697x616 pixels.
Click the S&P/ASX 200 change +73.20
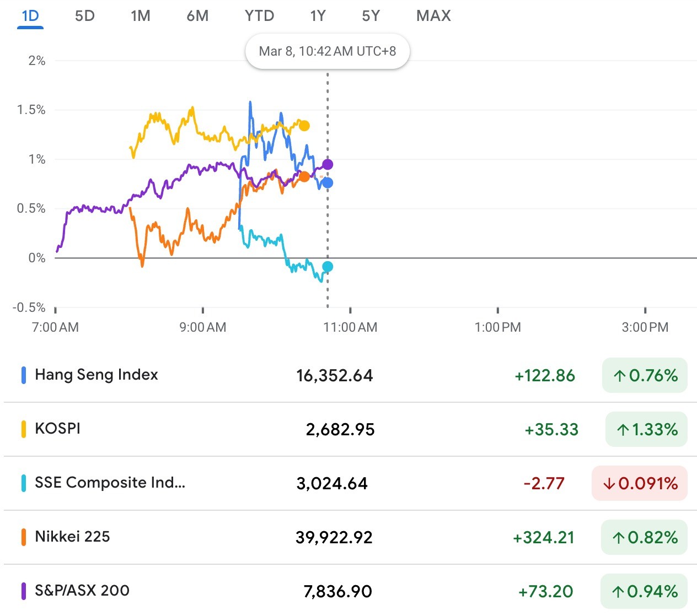pos(546,592)
